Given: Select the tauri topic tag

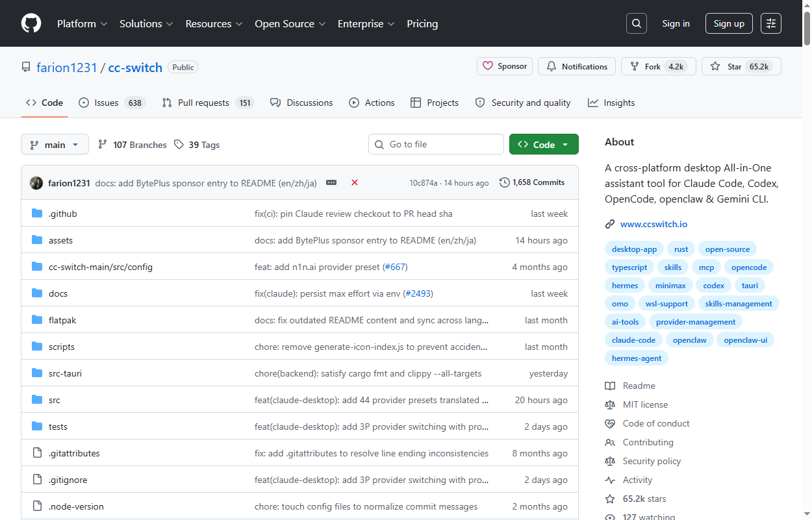Looking at the screenshot, I should pos(750,286).
